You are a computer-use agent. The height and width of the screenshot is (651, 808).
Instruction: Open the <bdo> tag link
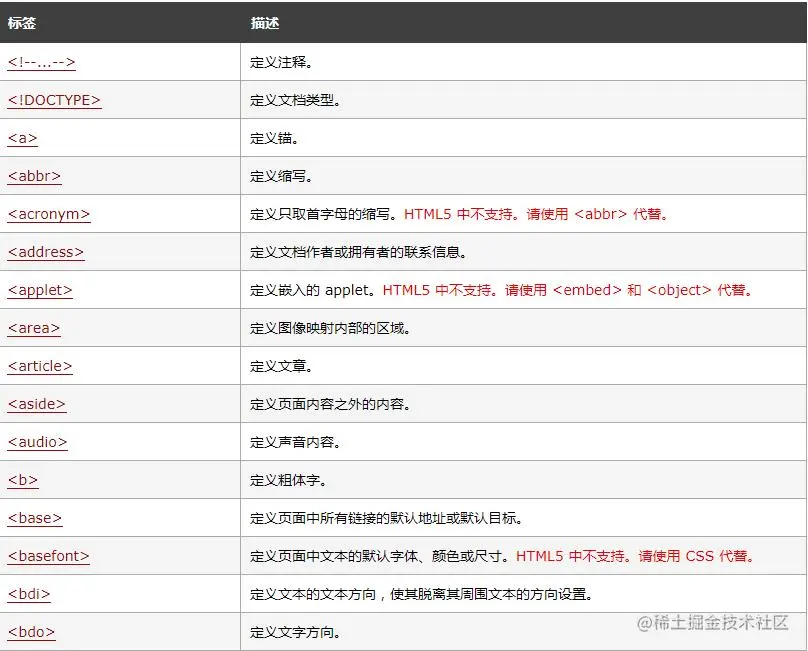click(x=30, y=632)
